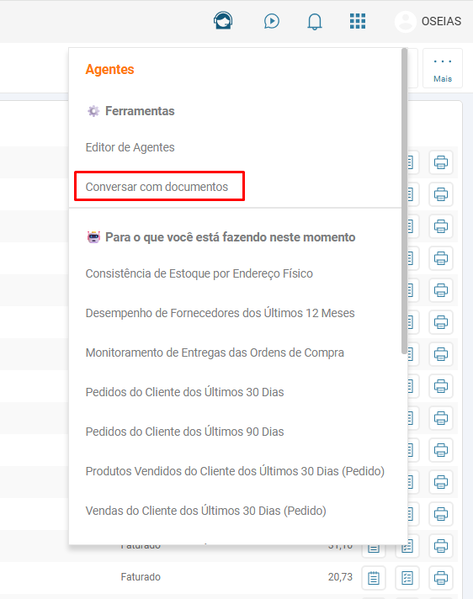Screen dimensions: 473x599
Task: Click the Ferramentas gear icon
Action: tap(93, 111)
